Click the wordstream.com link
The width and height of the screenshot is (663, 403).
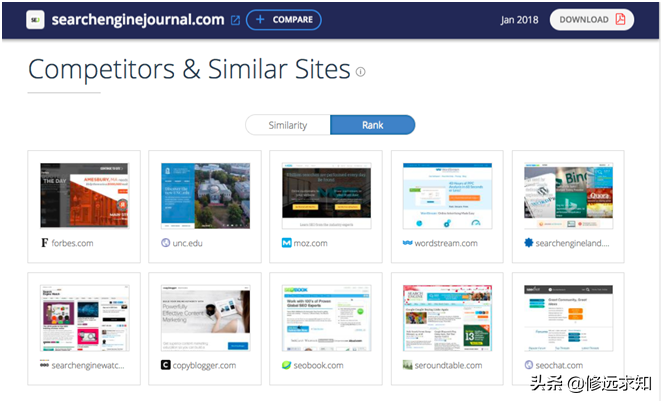click(446, 243)
